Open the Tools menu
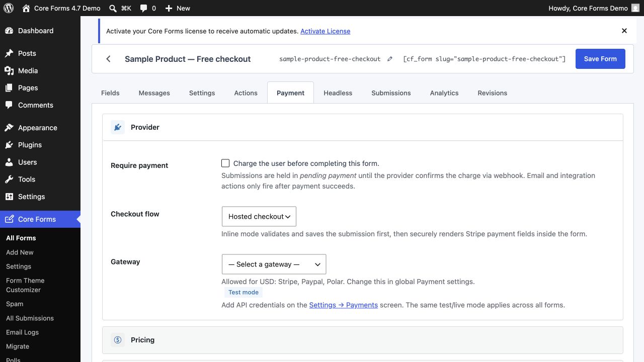Screen dimensions: 644x362 pos(40,179)
